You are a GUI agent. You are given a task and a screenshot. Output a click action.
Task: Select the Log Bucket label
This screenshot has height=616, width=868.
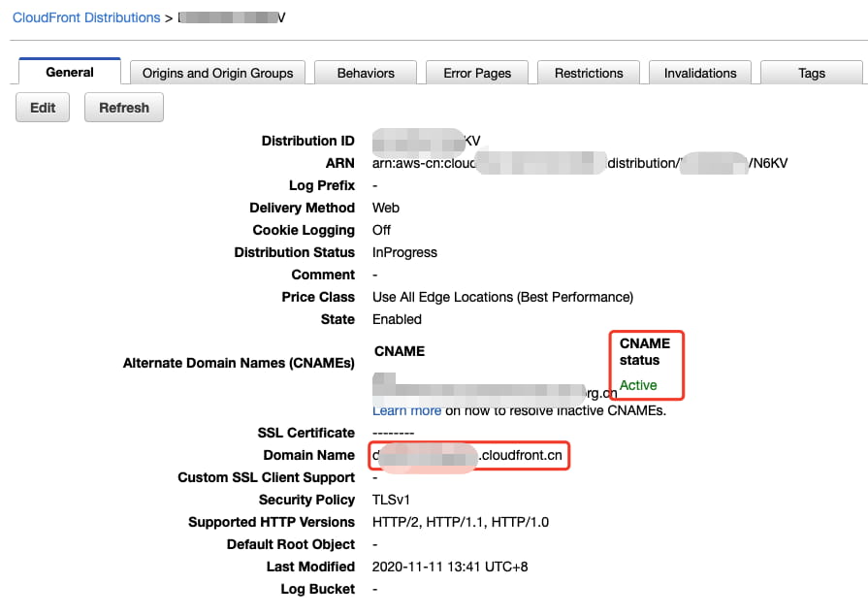pos(318,589)
